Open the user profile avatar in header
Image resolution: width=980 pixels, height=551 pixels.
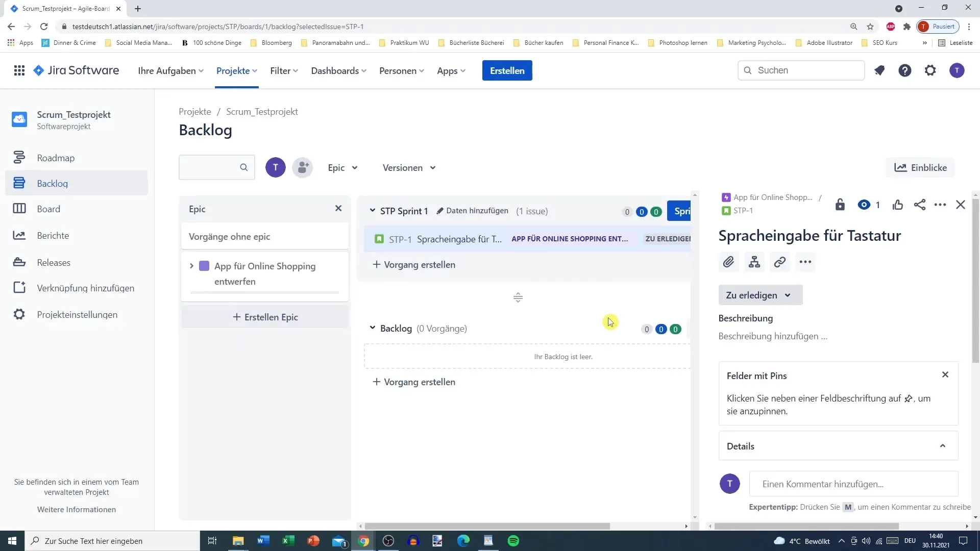(x=957, y=70)
